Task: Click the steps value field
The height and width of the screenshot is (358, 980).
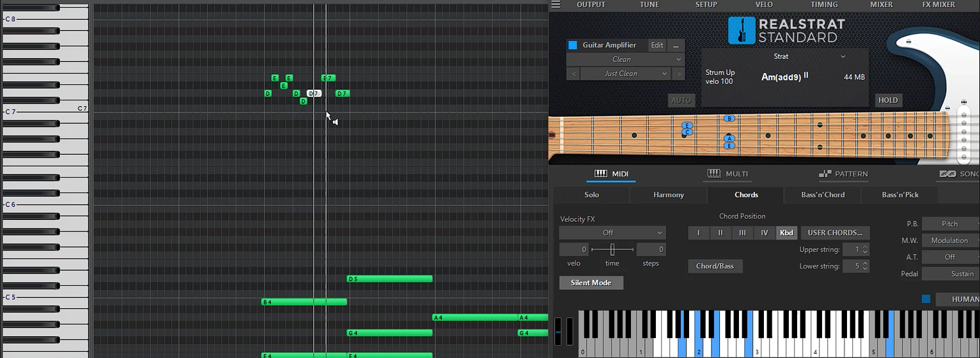Action: coord(651,249)
